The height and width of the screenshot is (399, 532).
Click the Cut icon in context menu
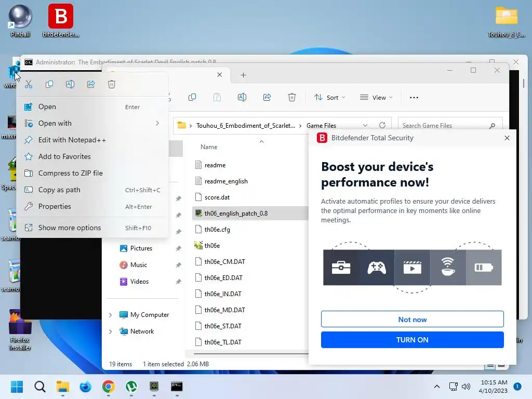point(29,84)
